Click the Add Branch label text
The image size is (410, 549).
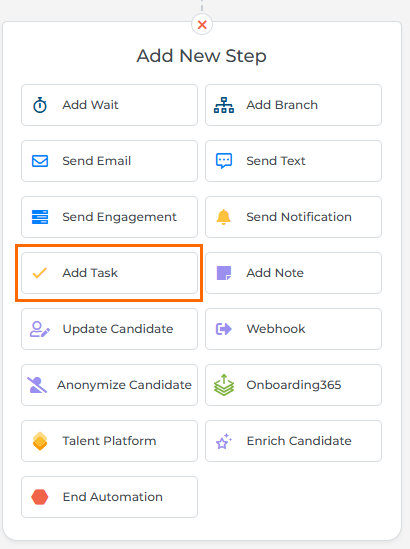282,105
